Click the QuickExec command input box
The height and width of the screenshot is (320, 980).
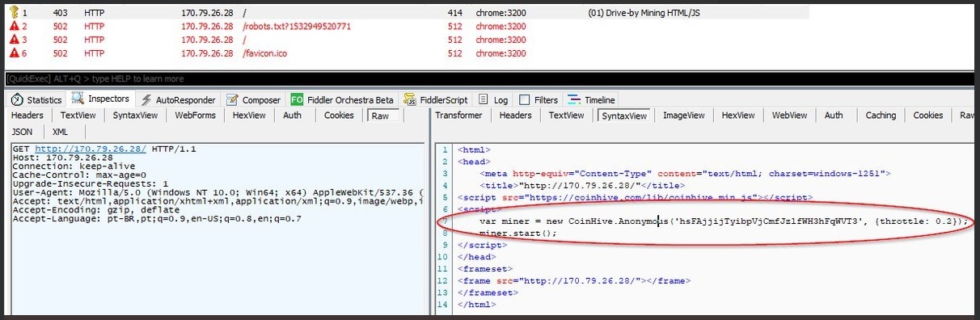click(489, 78)
